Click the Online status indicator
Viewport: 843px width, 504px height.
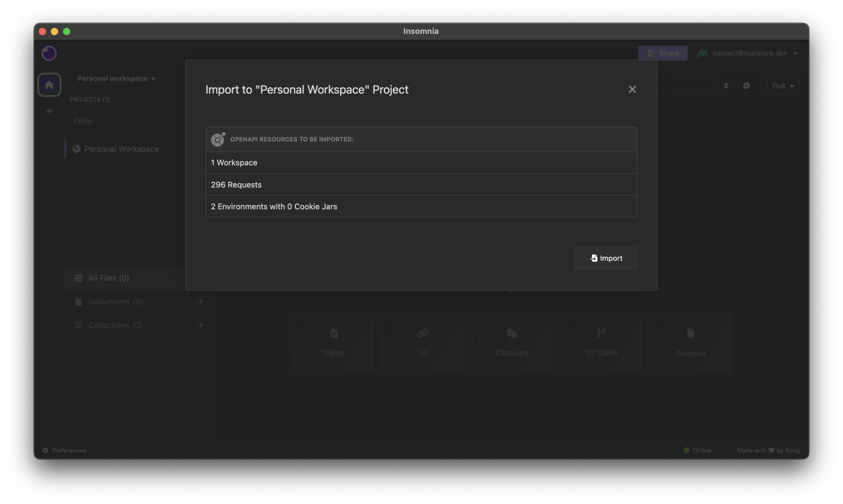697,451
